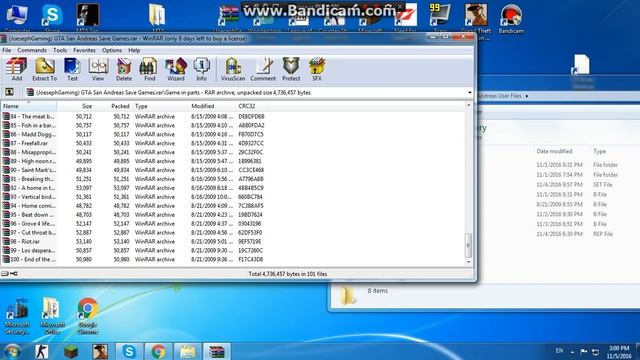
Task: Open the Help menu
Action: (x=134, y=50)
